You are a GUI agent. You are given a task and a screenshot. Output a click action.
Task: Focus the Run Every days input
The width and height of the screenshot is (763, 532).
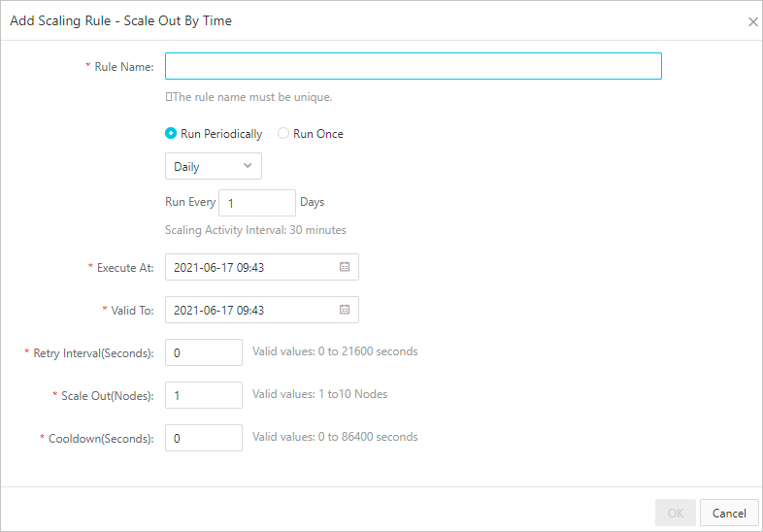(257, 203)
